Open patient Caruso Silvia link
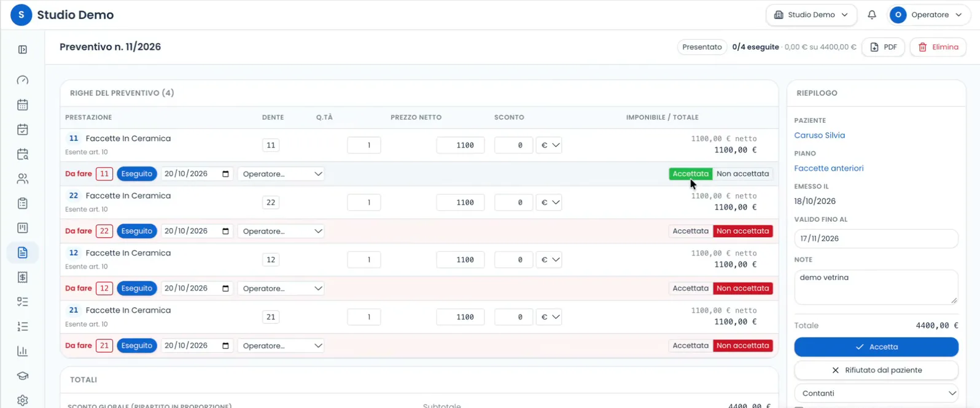Image resolution: width=980 pixels, height=408 pixels. [x=819, y=135]
